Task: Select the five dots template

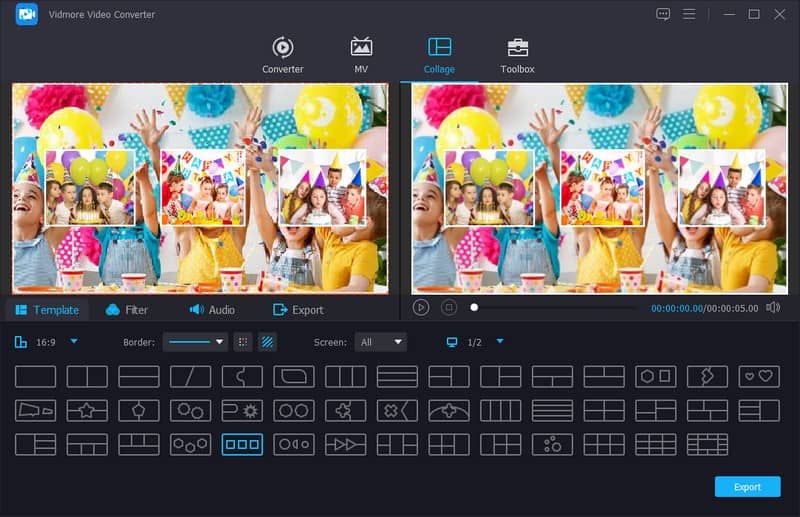Action: click(x=552, y=445)
